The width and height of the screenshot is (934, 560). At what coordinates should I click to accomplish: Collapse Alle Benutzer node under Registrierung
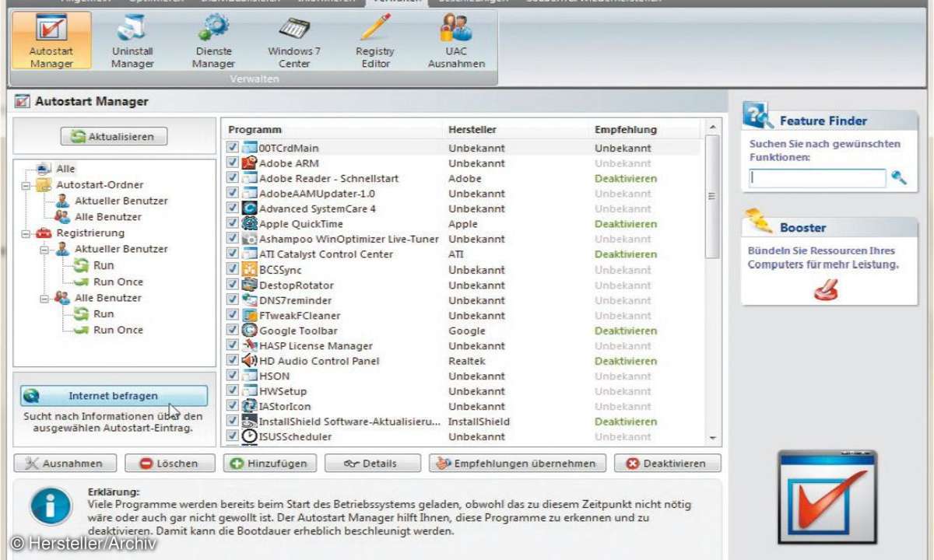pyautogui.click(x=43, y=298)
